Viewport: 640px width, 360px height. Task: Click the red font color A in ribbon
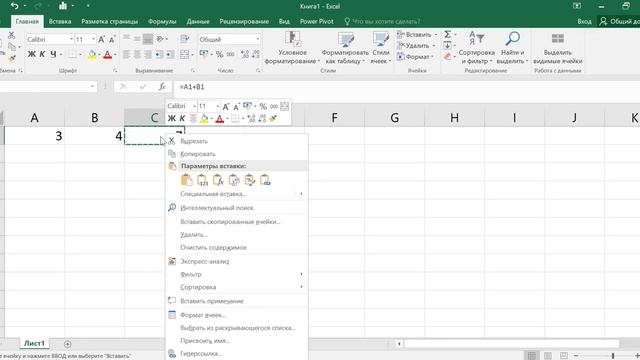107,54
